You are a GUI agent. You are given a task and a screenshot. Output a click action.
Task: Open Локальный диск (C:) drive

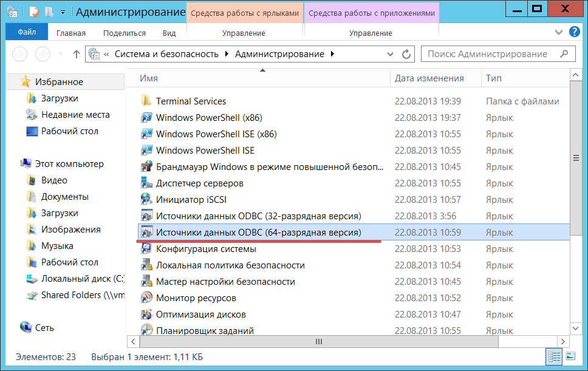(x=83, y=279)
